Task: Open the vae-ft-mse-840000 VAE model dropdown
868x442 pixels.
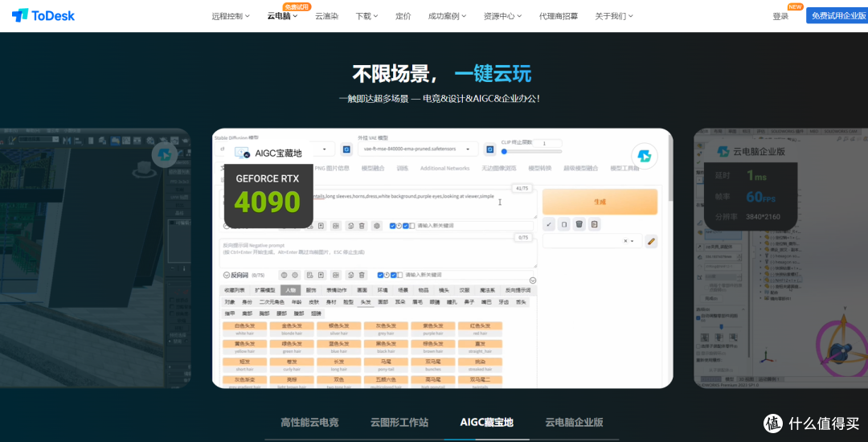Action: point(419,149)
